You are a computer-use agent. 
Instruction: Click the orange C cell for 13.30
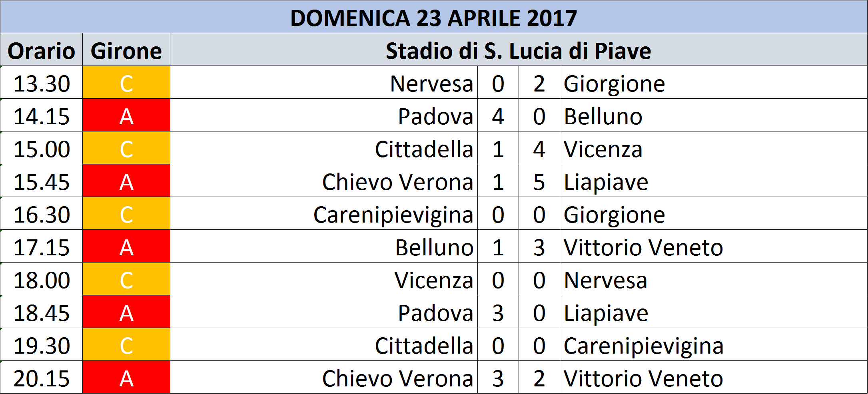pos(126,82)
